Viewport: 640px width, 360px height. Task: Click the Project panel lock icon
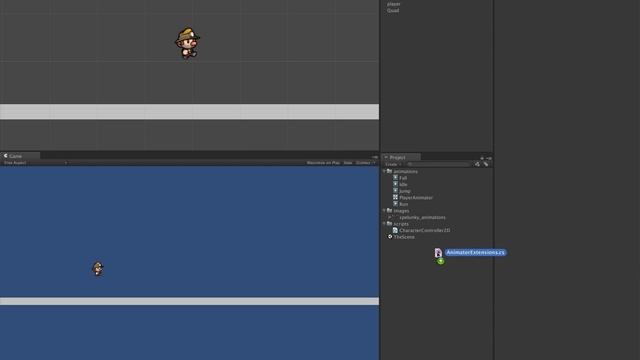482,158
